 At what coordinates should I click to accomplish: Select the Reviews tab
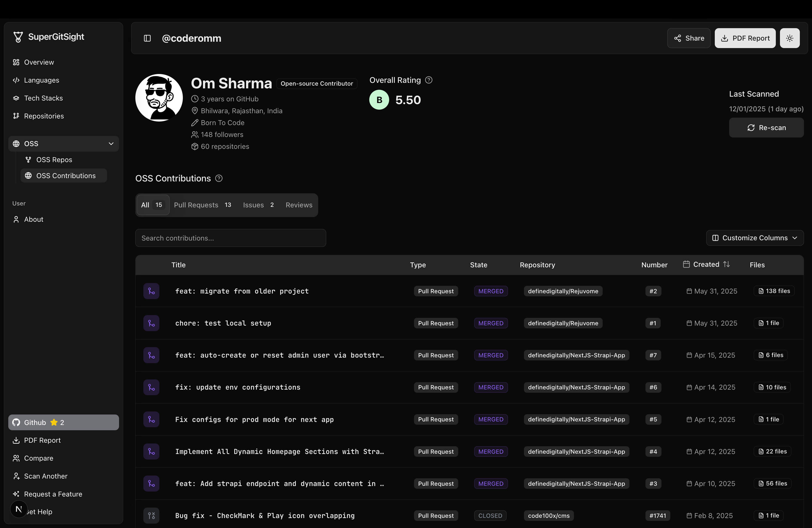tap(299, 205)
